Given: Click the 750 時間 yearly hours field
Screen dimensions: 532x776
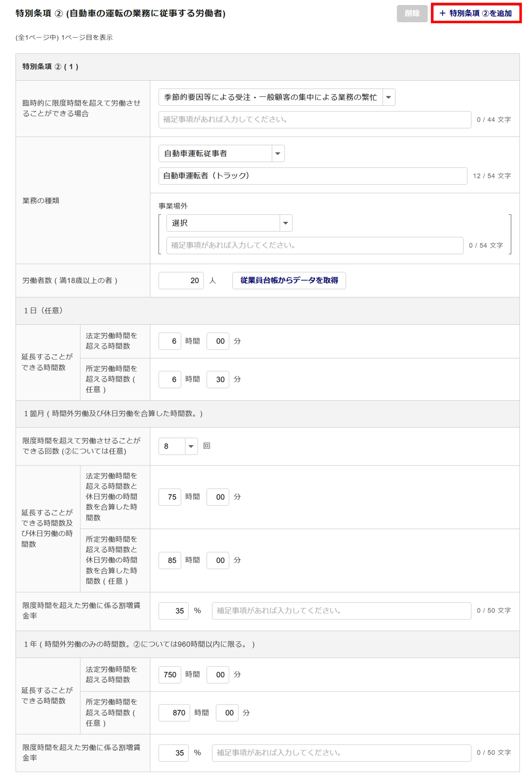Looking at the screenshot, I should tap(170, 674).
